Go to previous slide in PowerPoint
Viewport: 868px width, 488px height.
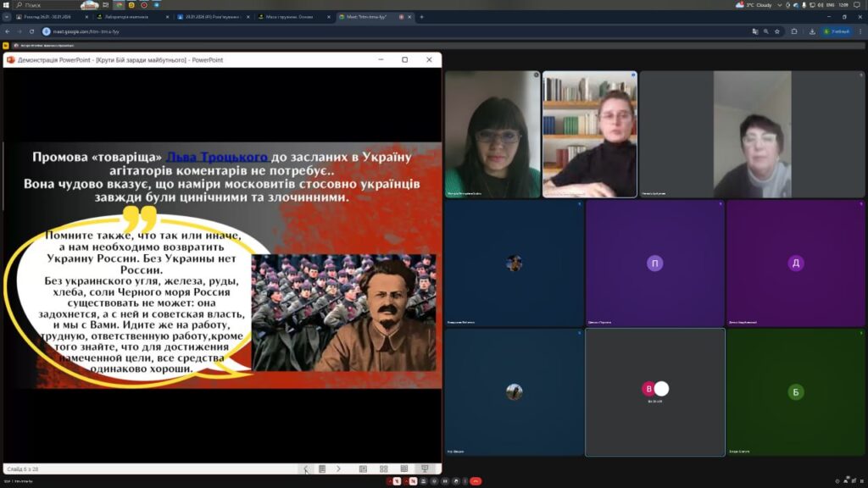(x=306, y=469)
